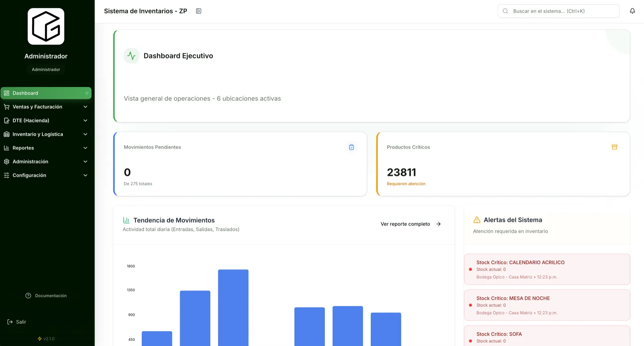Click the Alertas del Sistema warning triangle icon

[x=477, y=220]
